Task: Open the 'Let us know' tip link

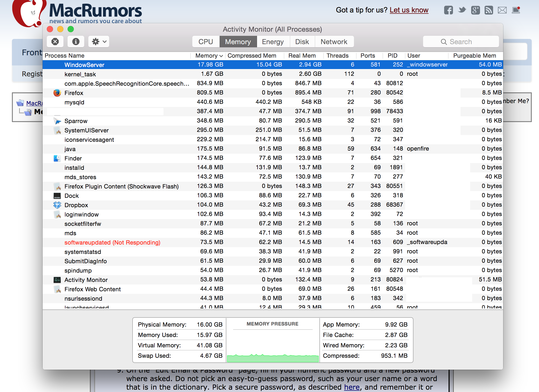Action: pos(409,10)
